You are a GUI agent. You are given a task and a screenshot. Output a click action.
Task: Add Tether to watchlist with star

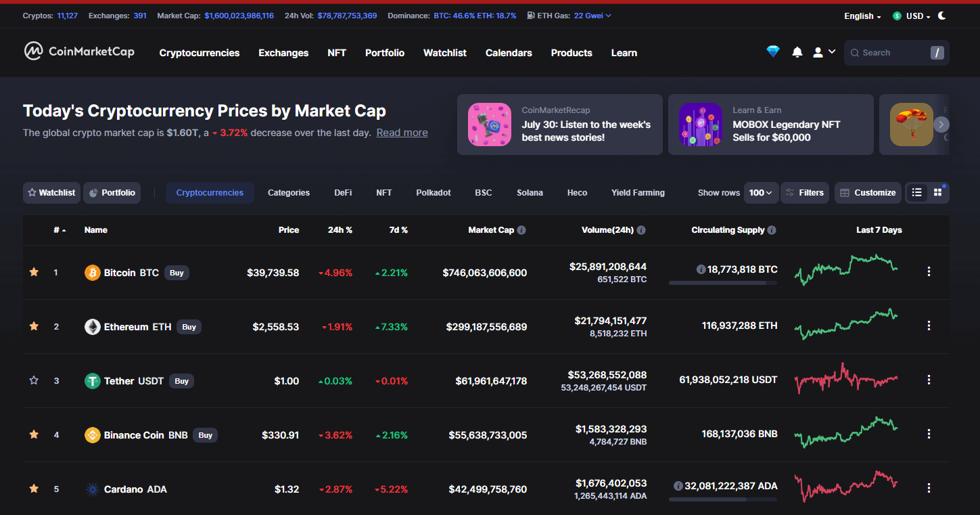tap(34, 380)
